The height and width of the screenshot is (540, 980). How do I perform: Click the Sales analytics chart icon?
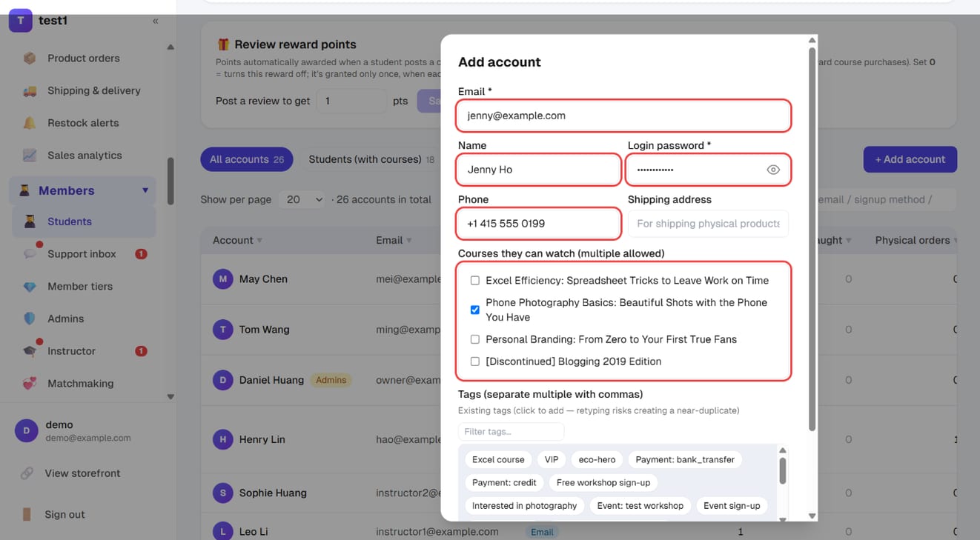[x=30, y=156]
